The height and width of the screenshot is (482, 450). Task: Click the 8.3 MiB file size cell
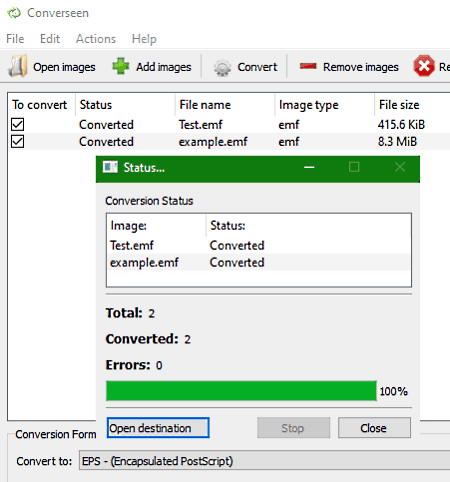[x=397, y=142]
